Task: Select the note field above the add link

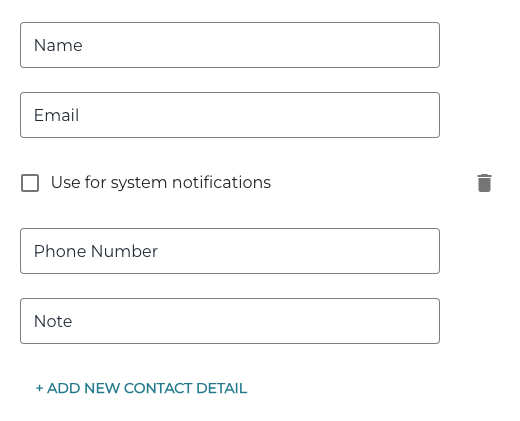Action: point(230,321)
